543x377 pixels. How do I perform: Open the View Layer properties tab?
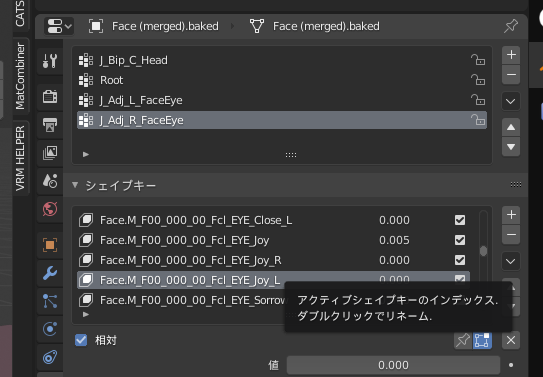tap(50, 153)
